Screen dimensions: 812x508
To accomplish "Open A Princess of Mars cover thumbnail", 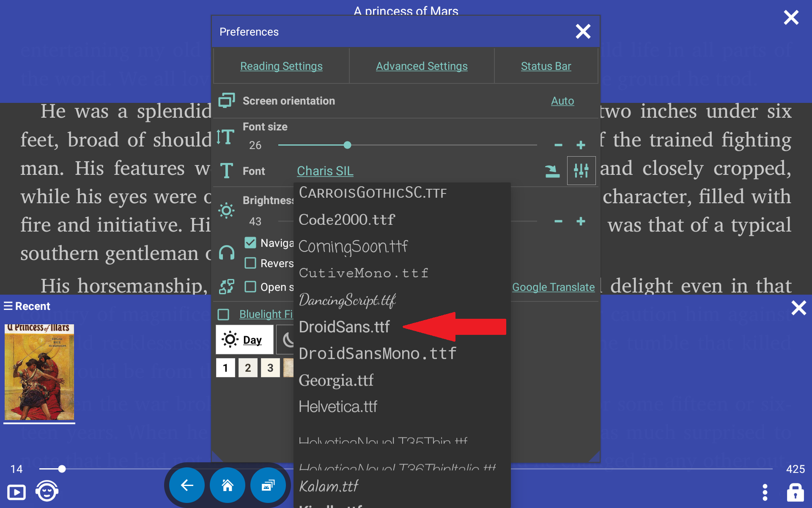I will pos(39,372).
